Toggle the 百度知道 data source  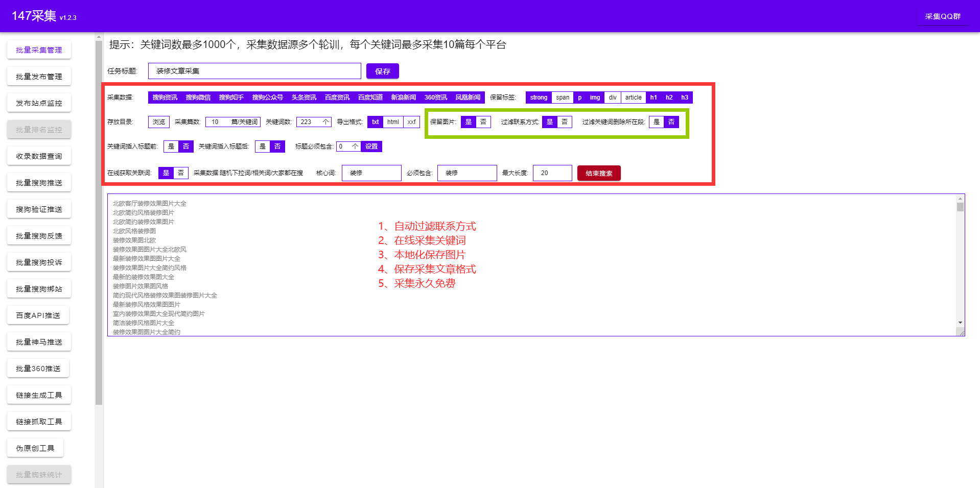pyautogui.click(x=370, y=97)
